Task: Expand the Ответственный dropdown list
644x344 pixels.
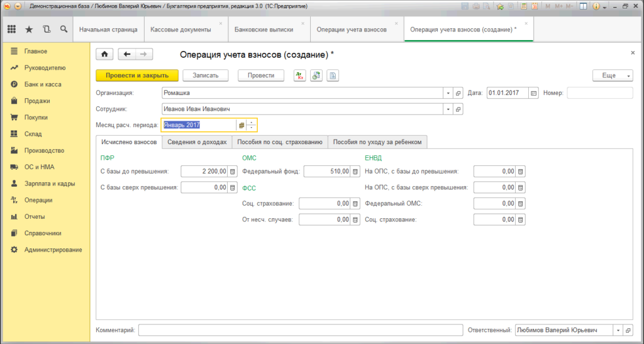Action: coord(618,330)
